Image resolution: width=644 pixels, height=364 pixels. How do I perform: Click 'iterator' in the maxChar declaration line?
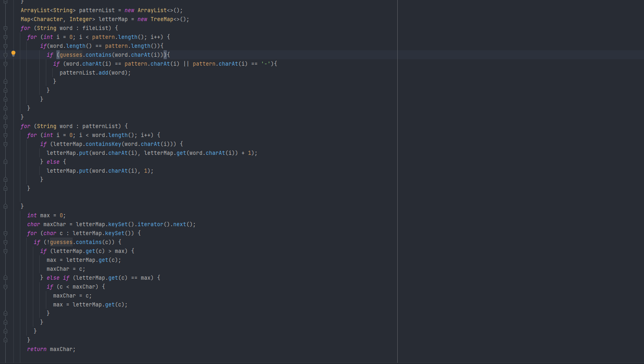click(150, 225)
